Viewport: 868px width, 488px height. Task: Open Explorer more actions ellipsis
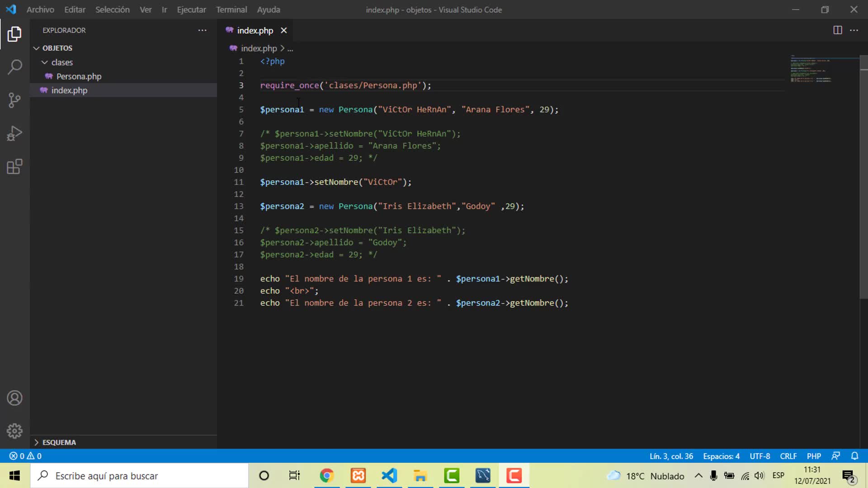pos(202,30)
